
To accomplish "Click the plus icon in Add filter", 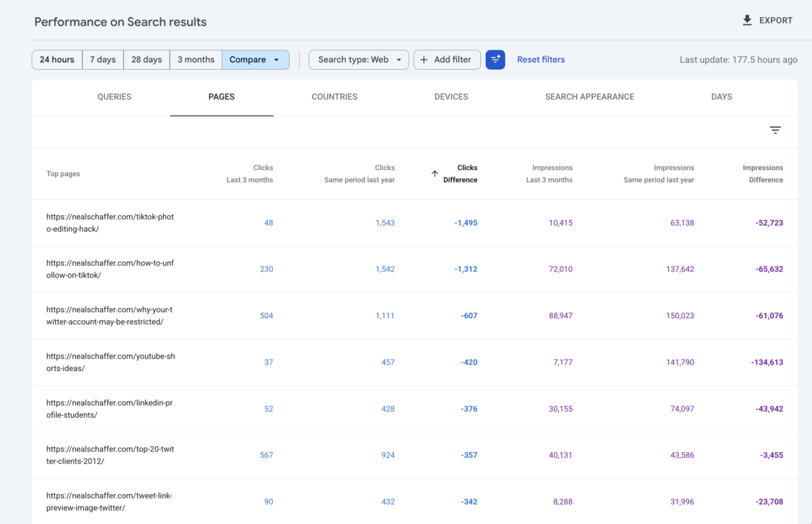I will pos(424,60).
